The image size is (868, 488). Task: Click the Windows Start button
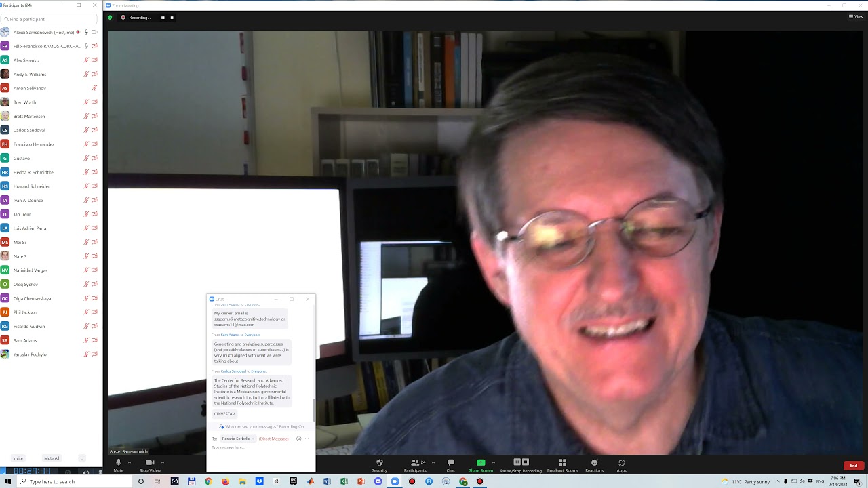tap(7, 481)
